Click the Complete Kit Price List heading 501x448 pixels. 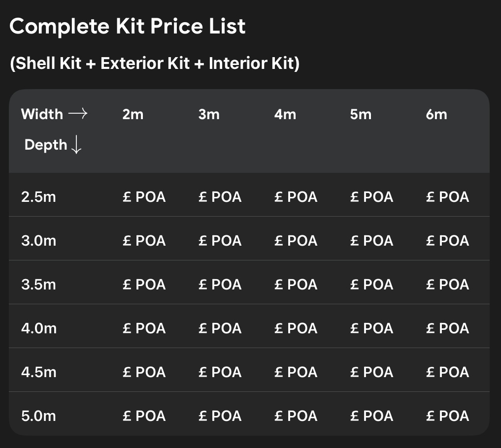click(128, 26)
